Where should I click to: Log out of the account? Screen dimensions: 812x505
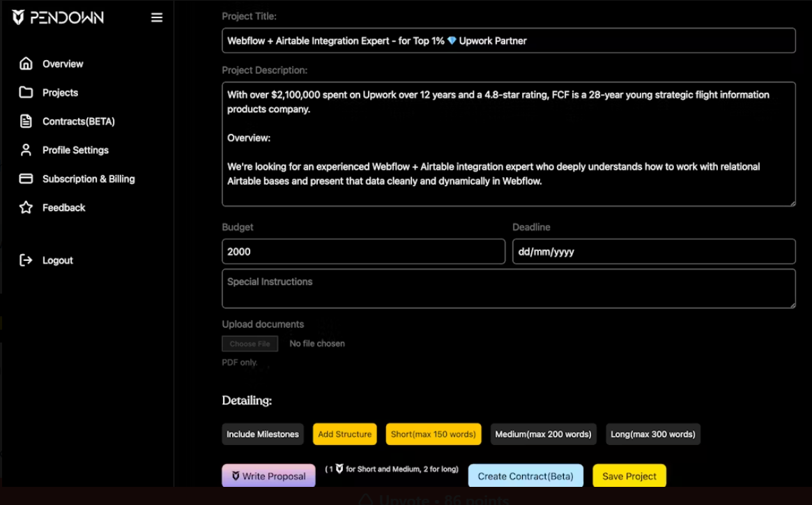(57, 260)
